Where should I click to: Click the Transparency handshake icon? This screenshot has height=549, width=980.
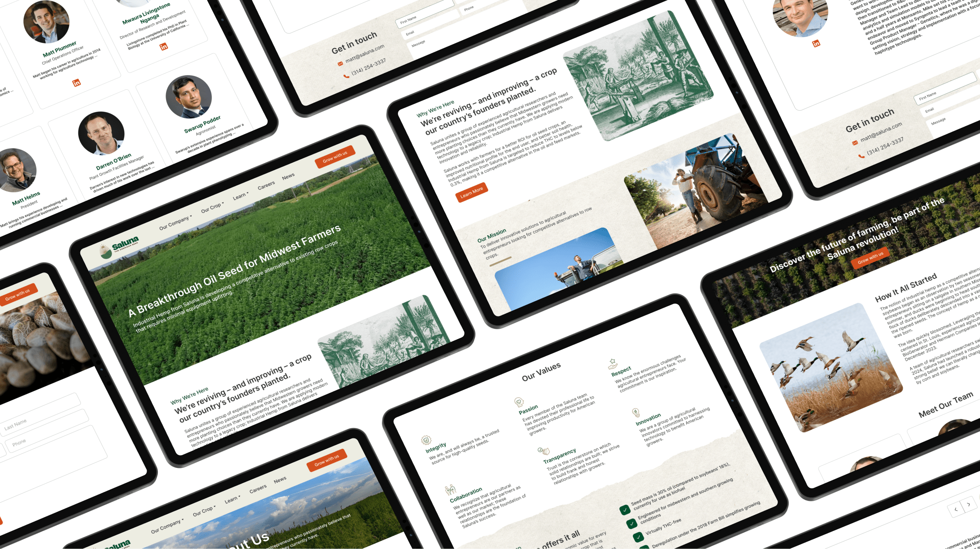click(x=543, y=451)
